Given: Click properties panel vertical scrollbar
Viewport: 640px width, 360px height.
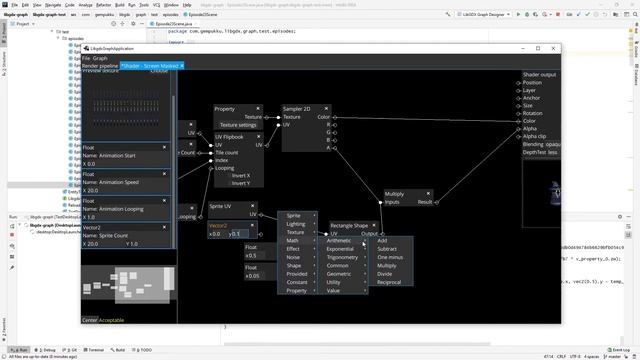Looking at the screenshot, I should click(173, 171).
